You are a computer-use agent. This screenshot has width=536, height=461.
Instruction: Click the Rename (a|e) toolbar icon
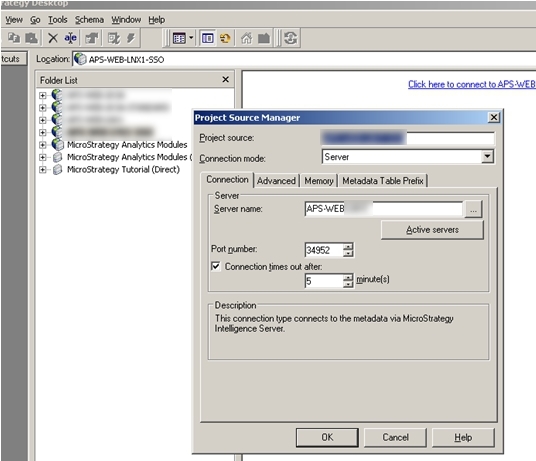point(71,38)
